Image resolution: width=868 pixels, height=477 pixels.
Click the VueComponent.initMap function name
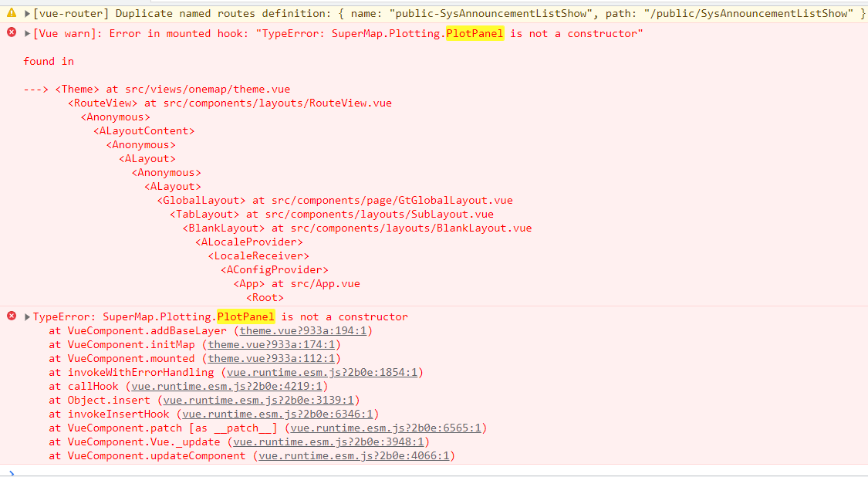tap(131, 344)
